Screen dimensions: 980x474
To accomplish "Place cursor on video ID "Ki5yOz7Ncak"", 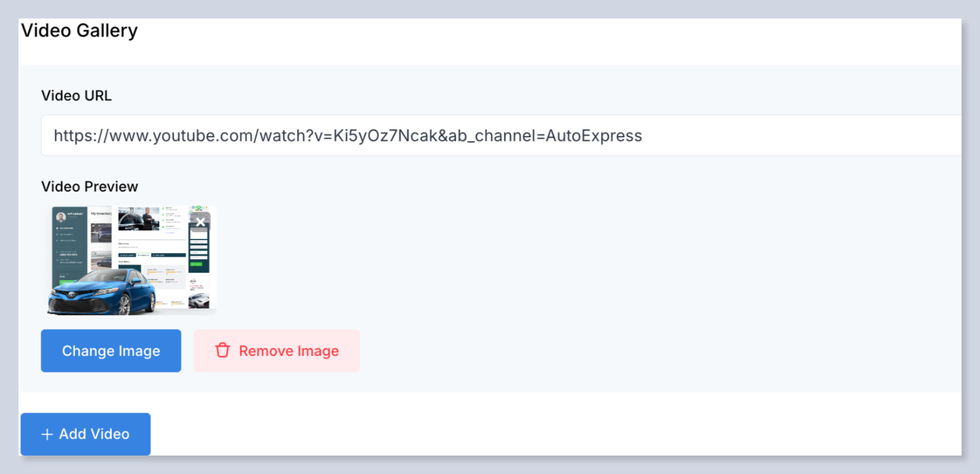I will [385, 136].
